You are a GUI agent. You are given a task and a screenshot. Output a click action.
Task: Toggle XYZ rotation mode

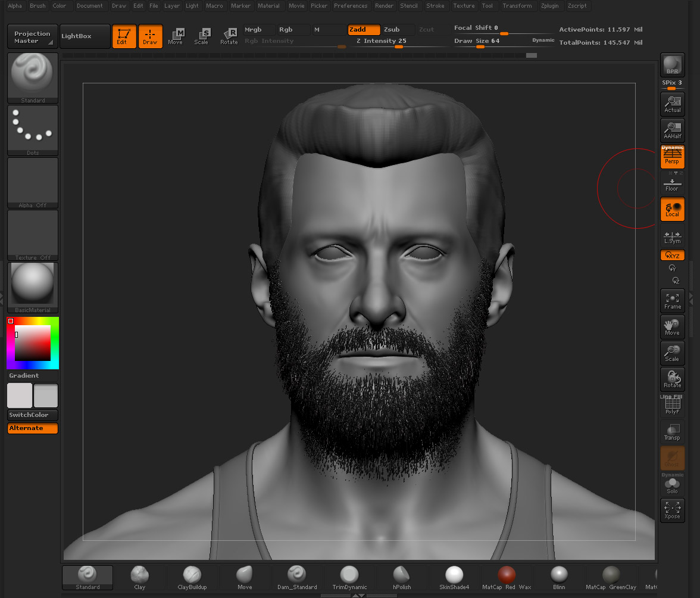[673, 255]
